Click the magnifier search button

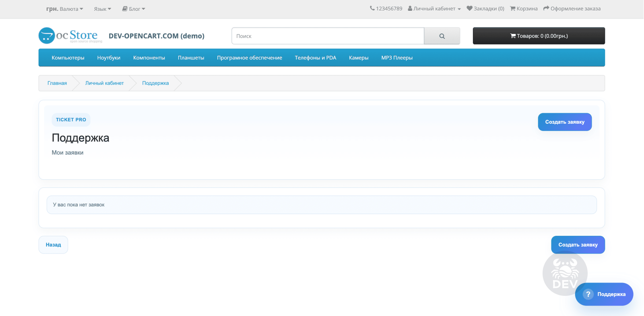click(x=442, y=36)
